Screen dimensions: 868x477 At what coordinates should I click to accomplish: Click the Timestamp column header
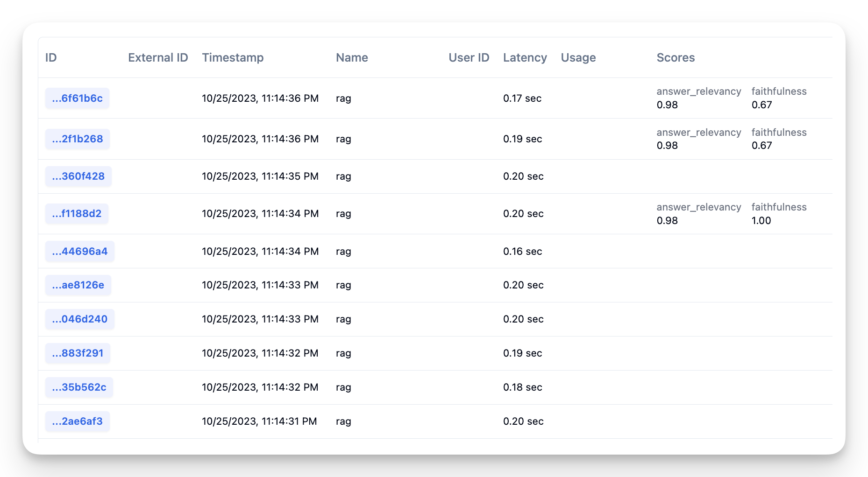tap(233, 58)
